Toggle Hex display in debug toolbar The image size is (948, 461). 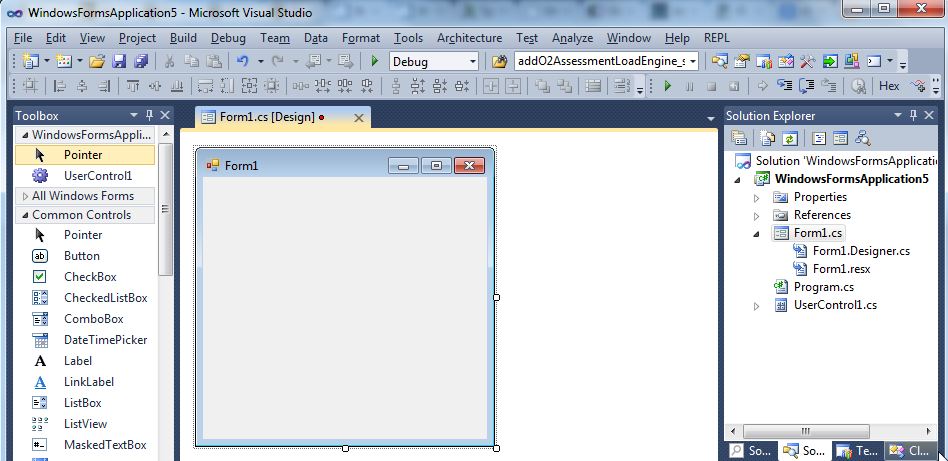pyautogui.click(x=889, y=86)
